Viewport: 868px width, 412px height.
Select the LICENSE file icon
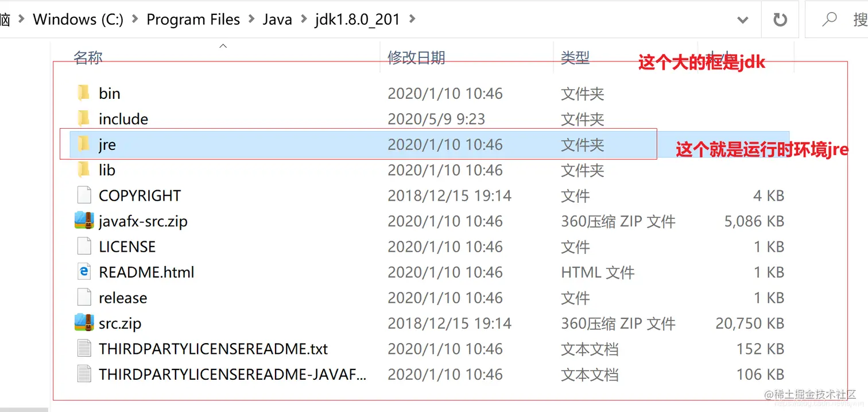click(x=84, y=247)
